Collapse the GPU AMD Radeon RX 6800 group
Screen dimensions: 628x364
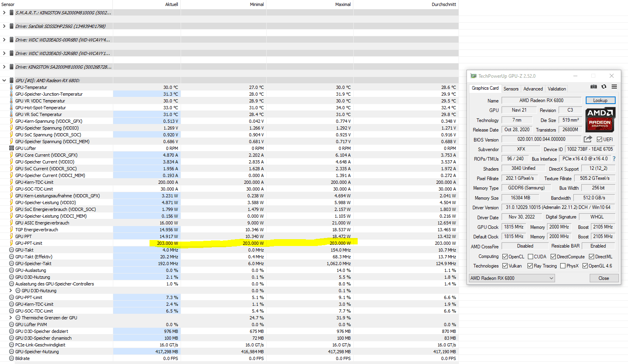4,81
